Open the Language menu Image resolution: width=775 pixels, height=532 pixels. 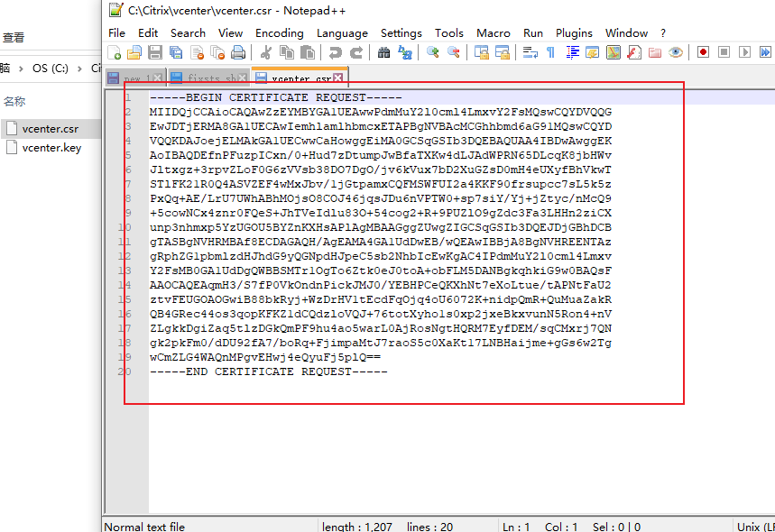342,32
